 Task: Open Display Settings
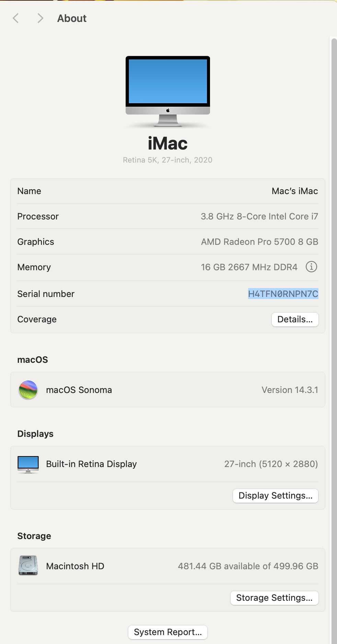pos(275,496)
